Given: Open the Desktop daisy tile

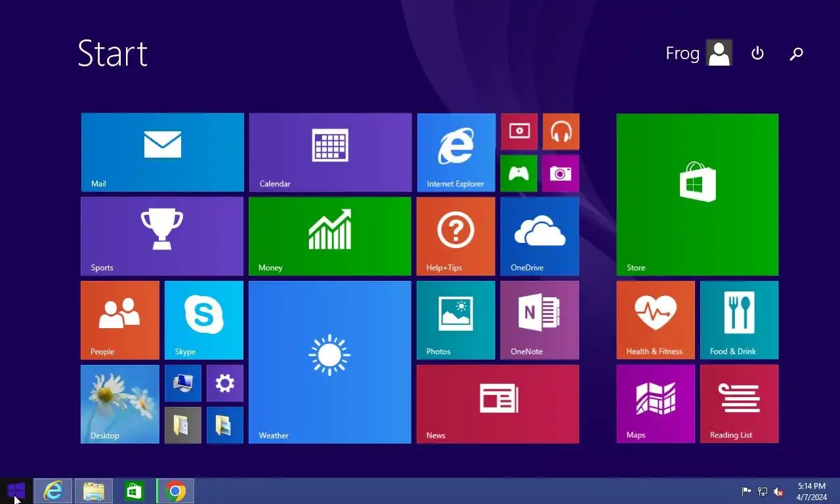Looking at the screenshot, I should [120, 404].
